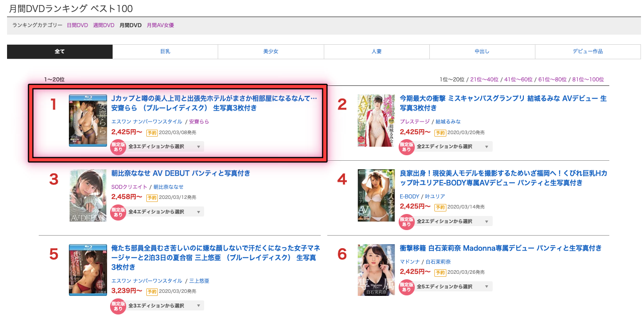Switch to the 美少女 tab
This screenshot has width=644, height=318.
point(271,52)
